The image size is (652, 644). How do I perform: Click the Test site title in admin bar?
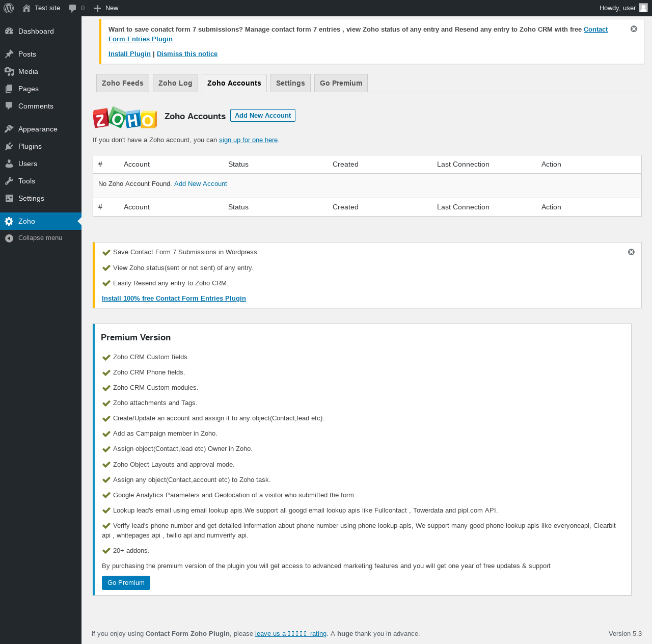click(x=47, y=8)
